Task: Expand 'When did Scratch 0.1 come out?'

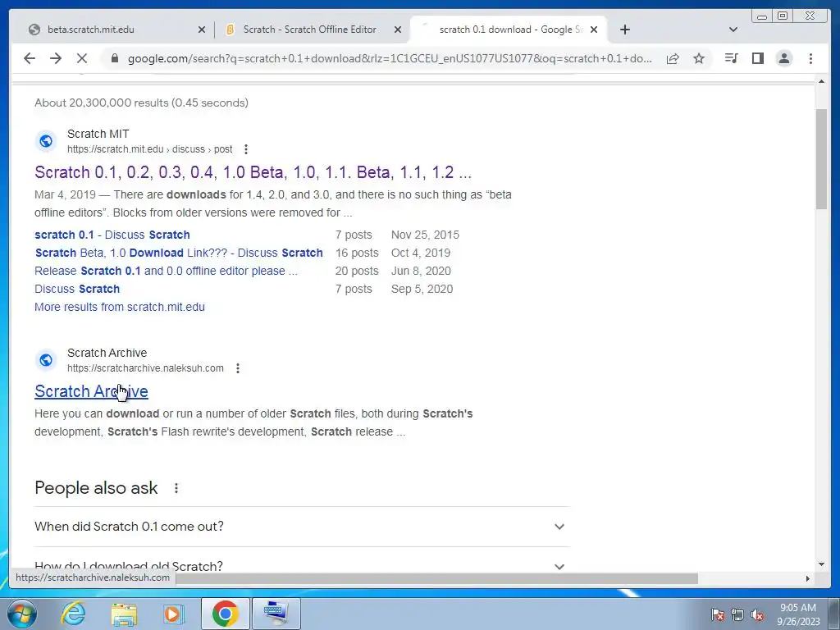Action: point(302,527)
